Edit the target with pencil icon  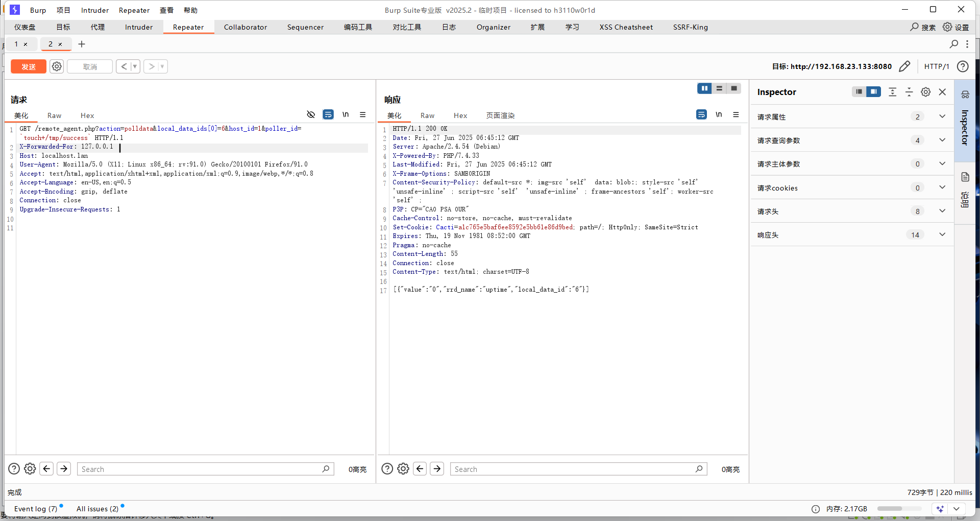tap(904, 66)
